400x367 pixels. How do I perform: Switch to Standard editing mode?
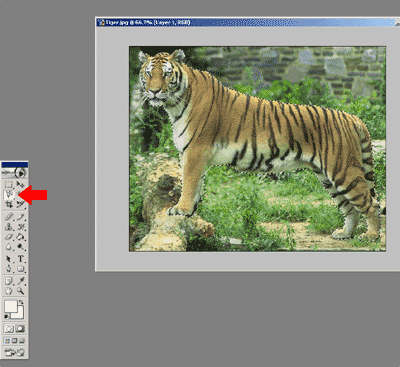click(9, 329)
